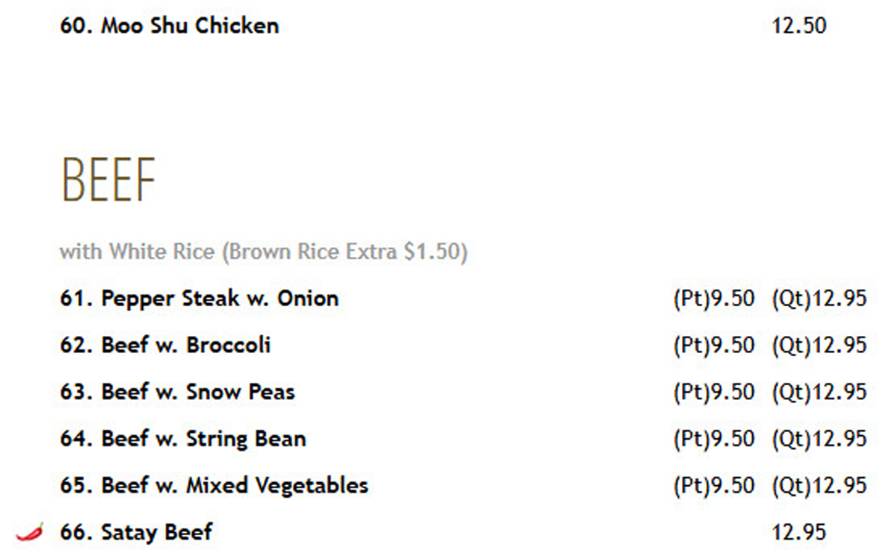Pick pint price for Beef w. Mixed Vegetables

click(x=714, y=485)
